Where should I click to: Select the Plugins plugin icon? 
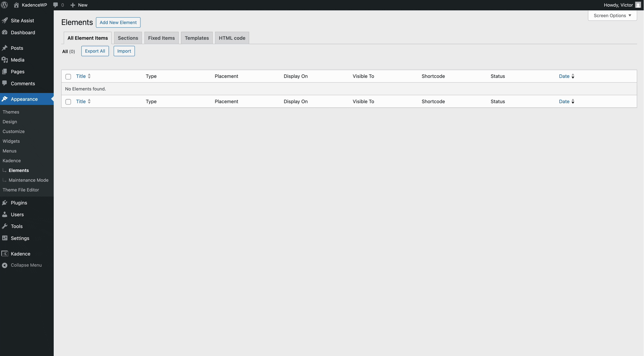coord(5,202)
